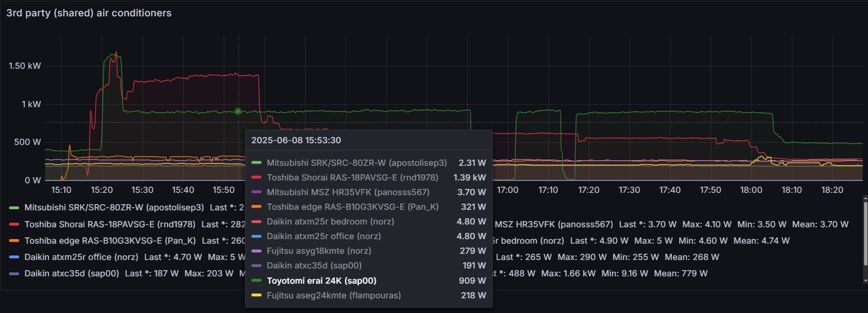Screen dimensions: 868x313
Task: Click 'Fujitsu aseg24kmte (flampouras)' in the tooltip
Action: 334,295
